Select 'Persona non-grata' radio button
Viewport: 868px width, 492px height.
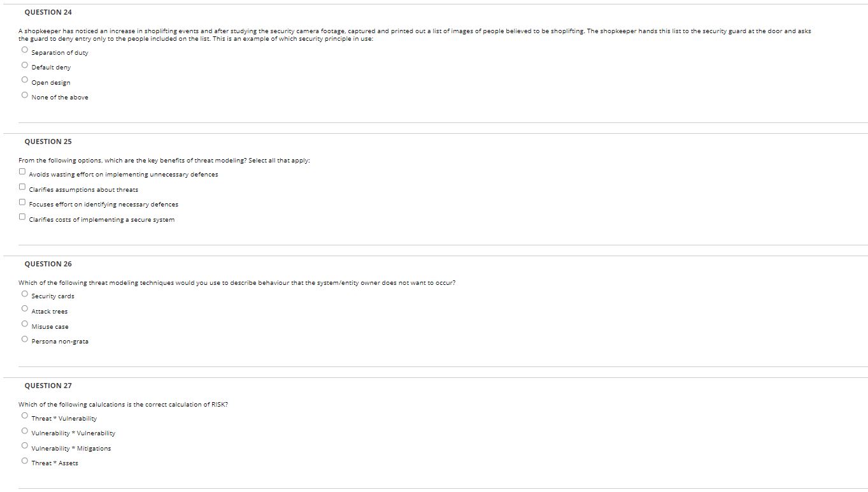[25, 339]
